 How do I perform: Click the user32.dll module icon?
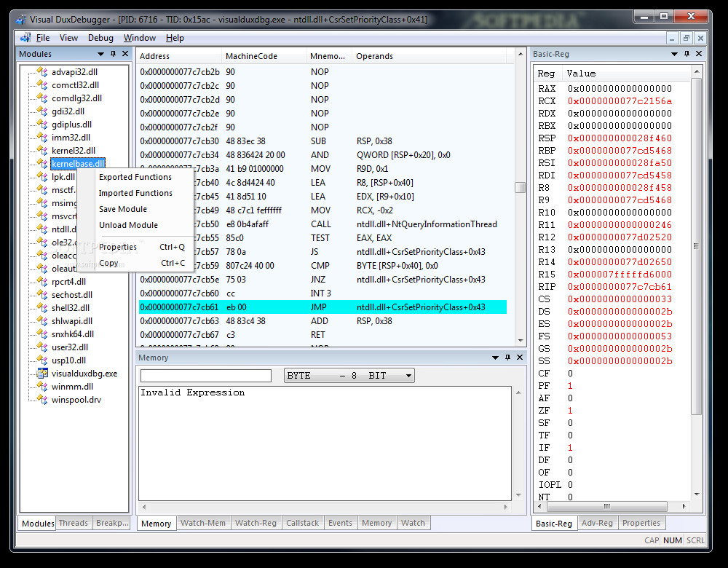click(42, 347)
